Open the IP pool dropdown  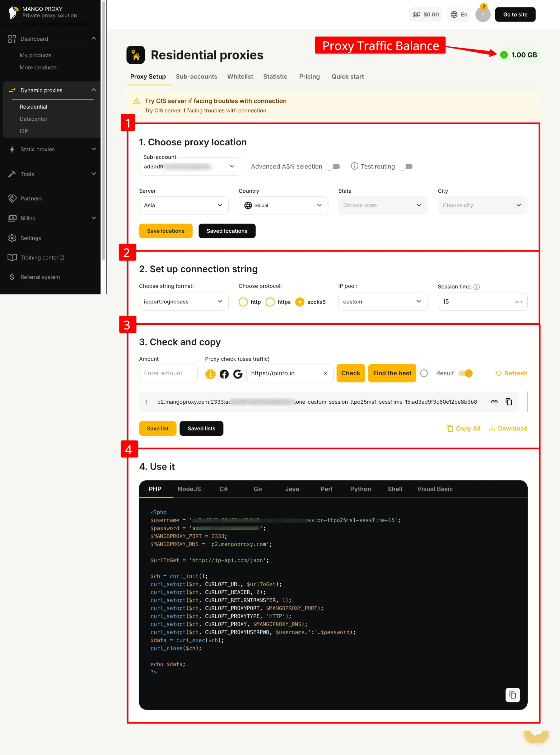tap(383, 302)
